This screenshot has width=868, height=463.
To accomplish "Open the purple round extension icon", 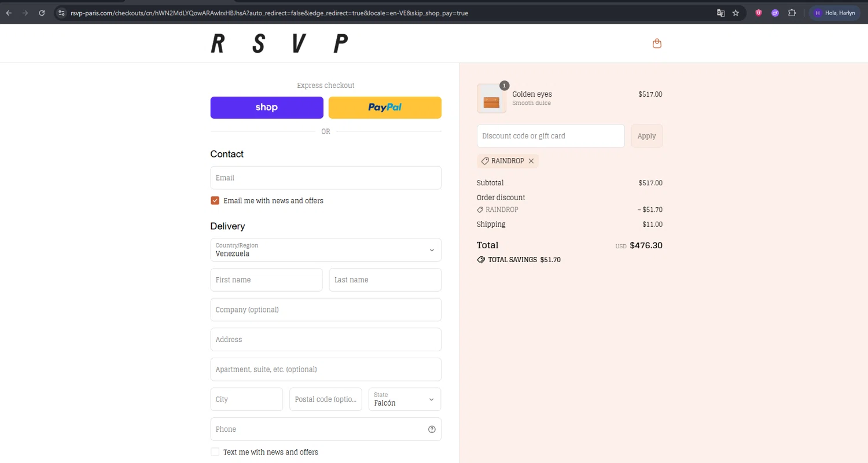I will [775, 13].
